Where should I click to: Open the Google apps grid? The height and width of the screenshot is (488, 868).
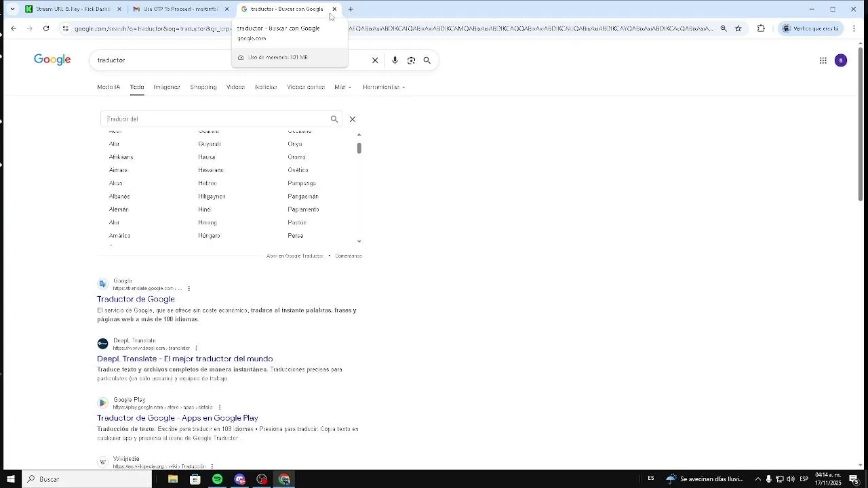point(823,60)
